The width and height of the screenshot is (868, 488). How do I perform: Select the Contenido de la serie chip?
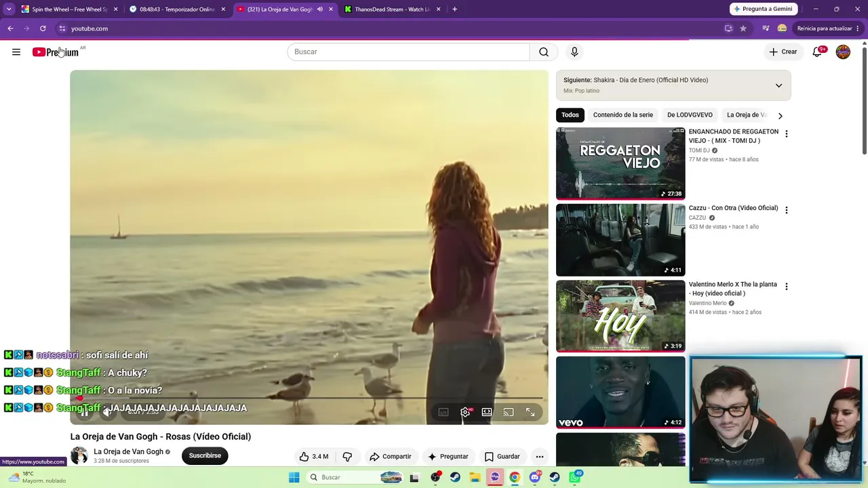tap(623, 115)
